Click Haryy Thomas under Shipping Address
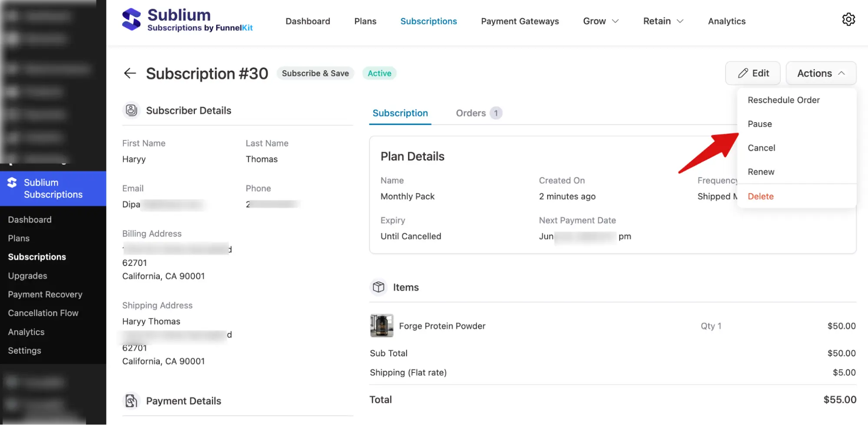Image resolution: width=868 pixels, height=425 pixels. pyautogui.click(x=151, y=321)
